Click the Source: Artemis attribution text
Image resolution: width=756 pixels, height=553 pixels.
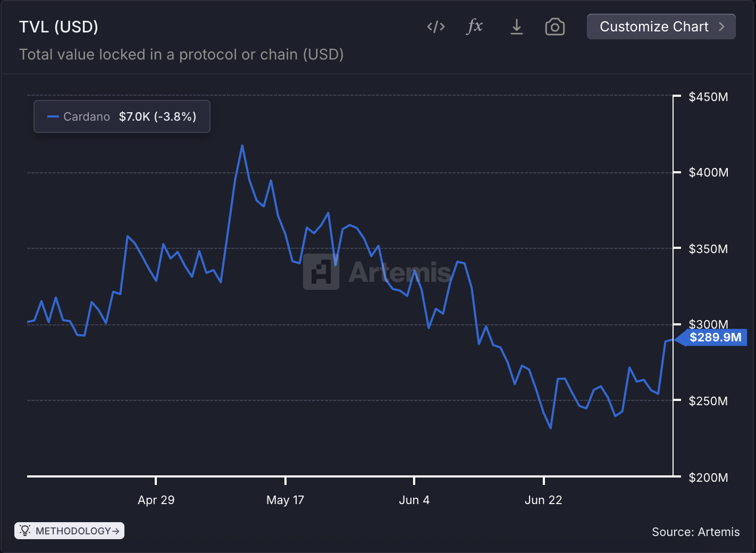point(695,532)
